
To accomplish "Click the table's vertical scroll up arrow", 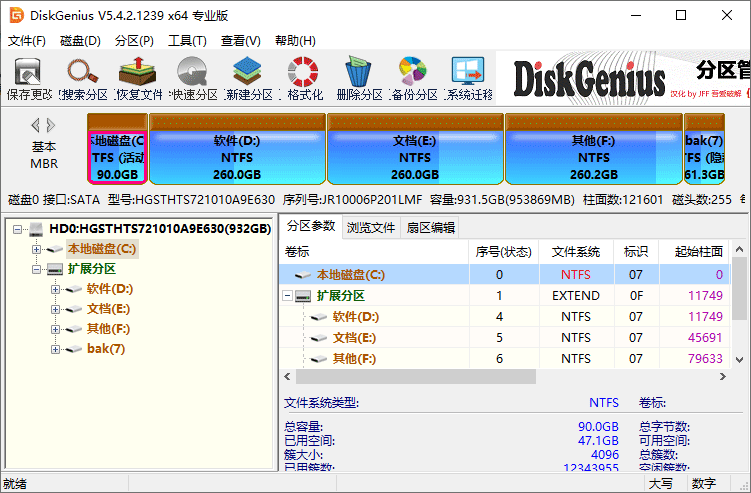I will click(740, 250).
